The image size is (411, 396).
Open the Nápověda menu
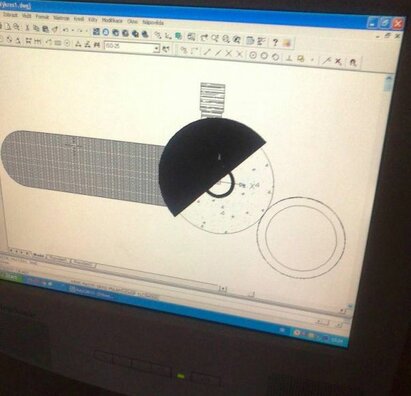click(153, 23)
